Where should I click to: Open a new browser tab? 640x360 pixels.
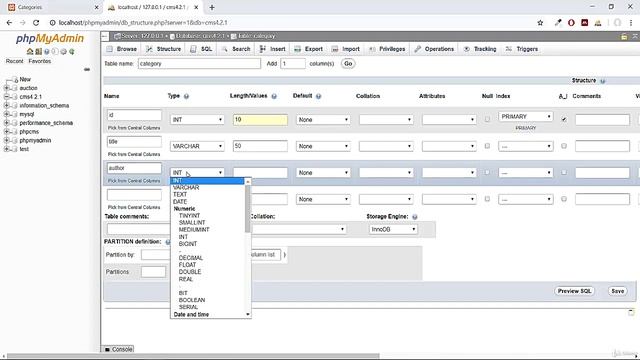click(x=212, y=7)
